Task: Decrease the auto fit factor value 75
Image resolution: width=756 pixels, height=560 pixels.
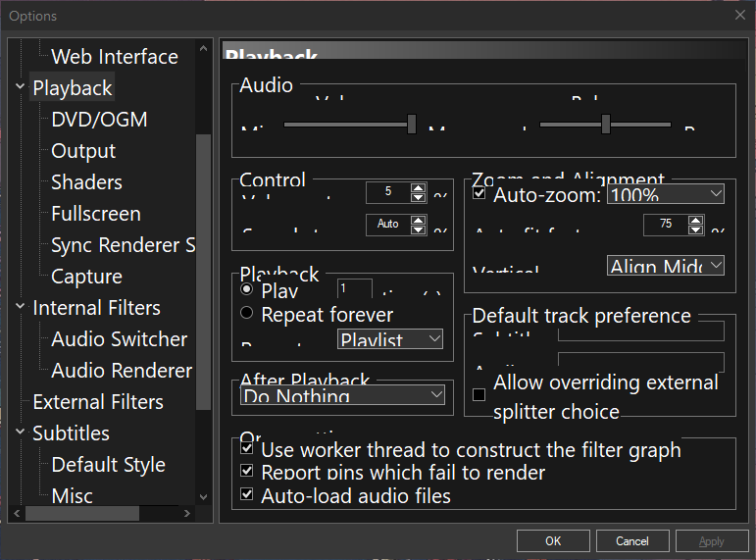Action: click(x=695, y=229)
